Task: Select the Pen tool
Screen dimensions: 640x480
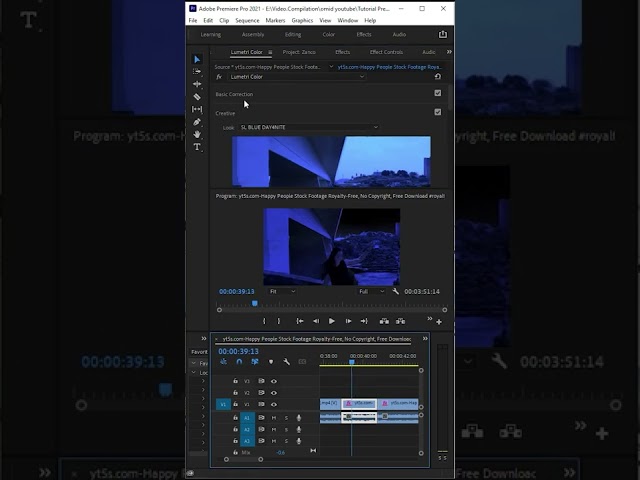Action: (x=197, y=122)
